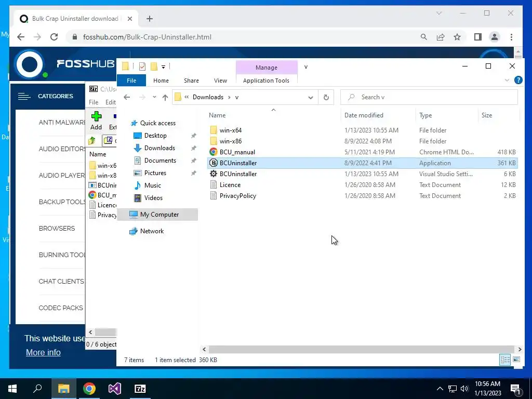
Task: Open Visual Studio from the taskbar
Action: pyautogui.click(x=115, y=389)
